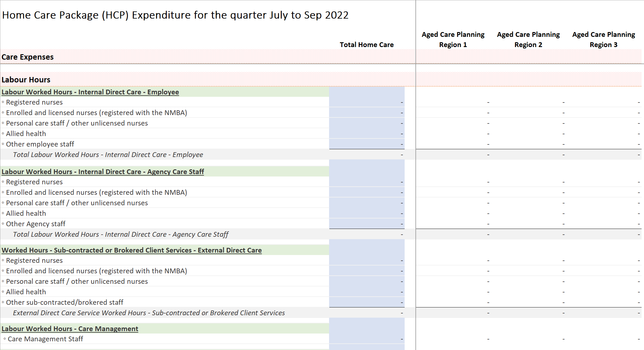644x350 pixels.
Task: Select the External Direct Care Service Worked Hours total label
Action: coord(149,313)
